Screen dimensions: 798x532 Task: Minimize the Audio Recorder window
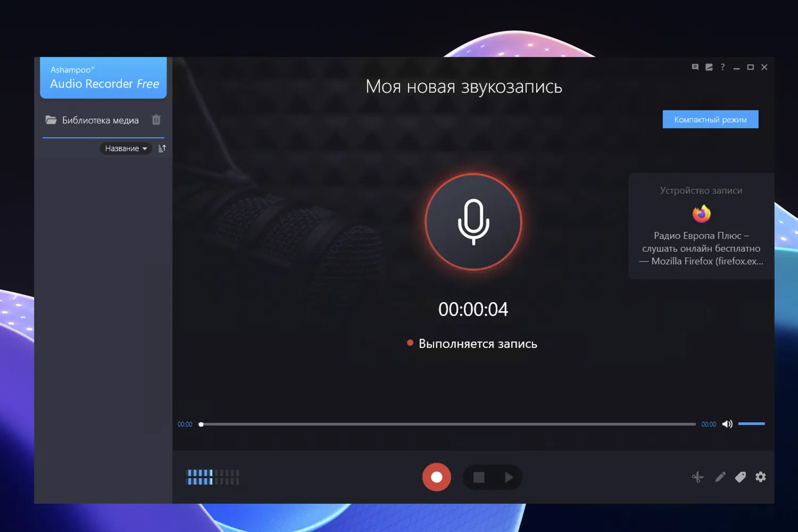(736, 68)
